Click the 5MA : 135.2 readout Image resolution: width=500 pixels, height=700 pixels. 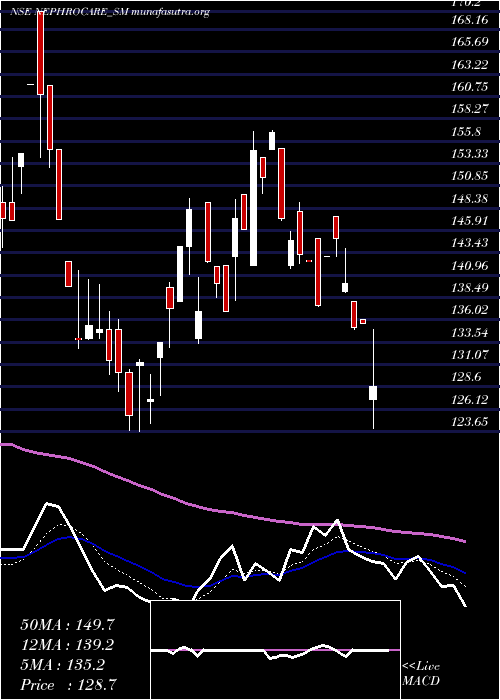click(62, 665)
